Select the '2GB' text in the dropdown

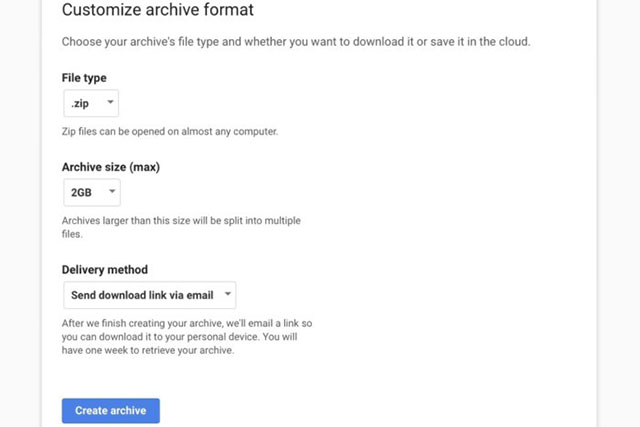click(x=82, y=193)
